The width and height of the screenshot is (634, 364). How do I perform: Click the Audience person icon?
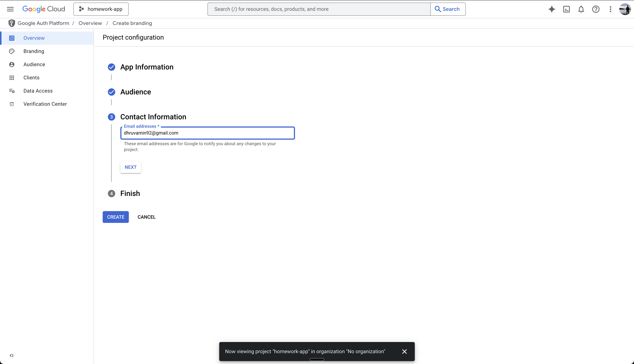pos(12,65)
